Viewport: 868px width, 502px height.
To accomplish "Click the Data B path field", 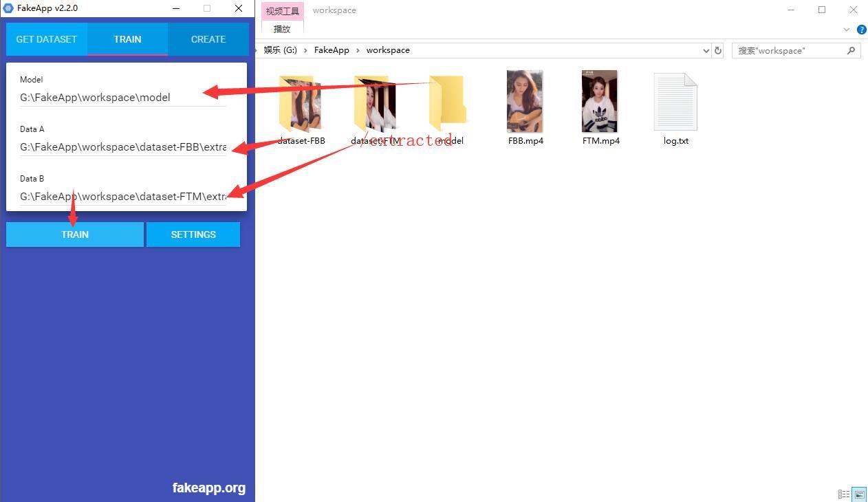I will [x=123, y=196].
